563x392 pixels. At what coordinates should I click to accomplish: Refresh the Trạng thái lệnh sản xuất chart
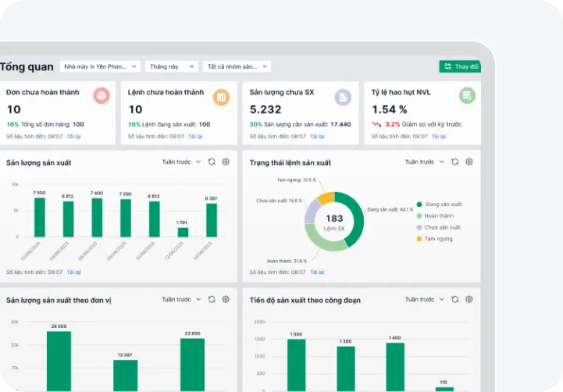[x=454, y=162]
